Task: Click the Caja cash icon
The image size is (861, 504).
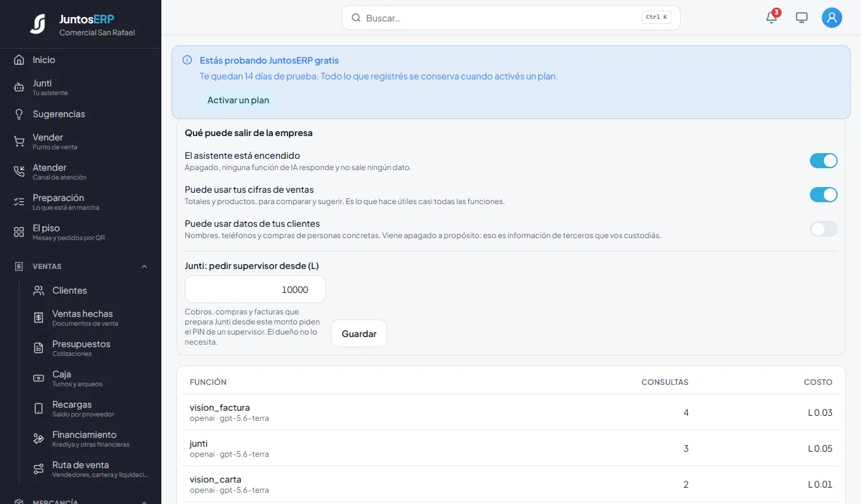Action: coord(38,379)
